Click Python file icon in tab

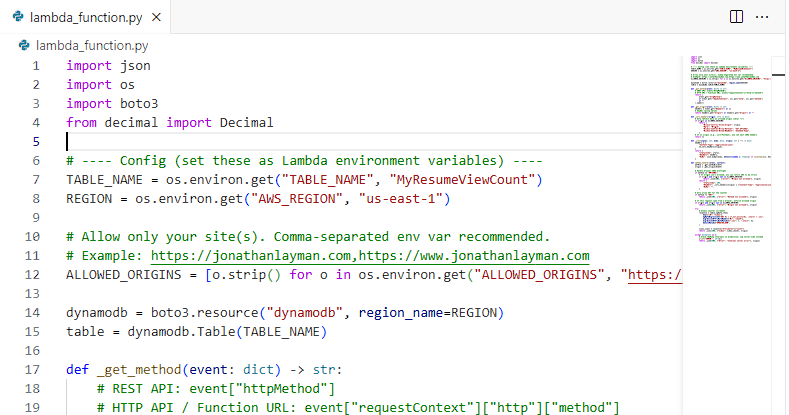coord(18,17)
